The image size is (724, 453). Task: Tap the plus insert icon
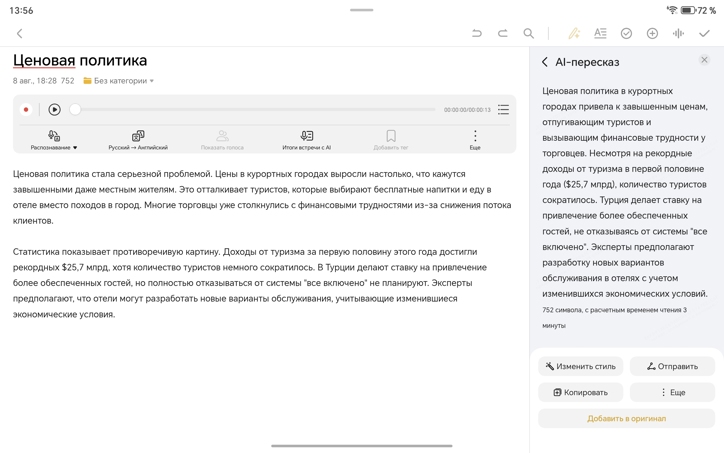652,34
